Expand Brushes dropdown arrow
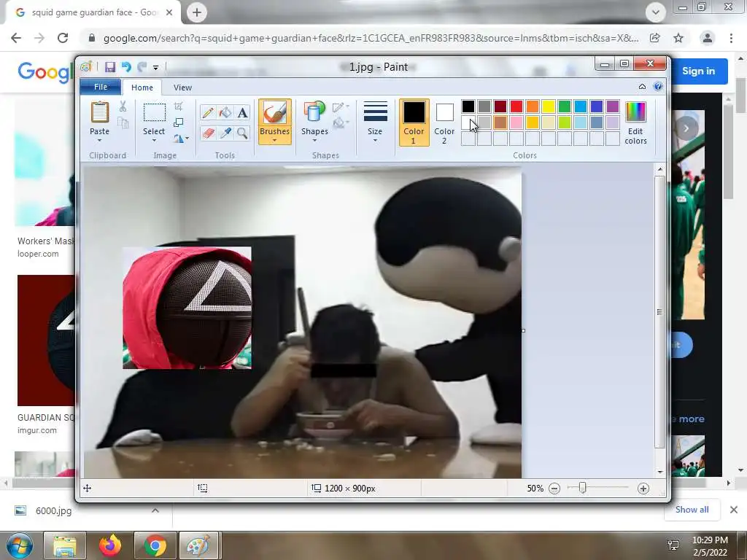The image size is (747, 560). pyautogui.click(x=274, y=141)
